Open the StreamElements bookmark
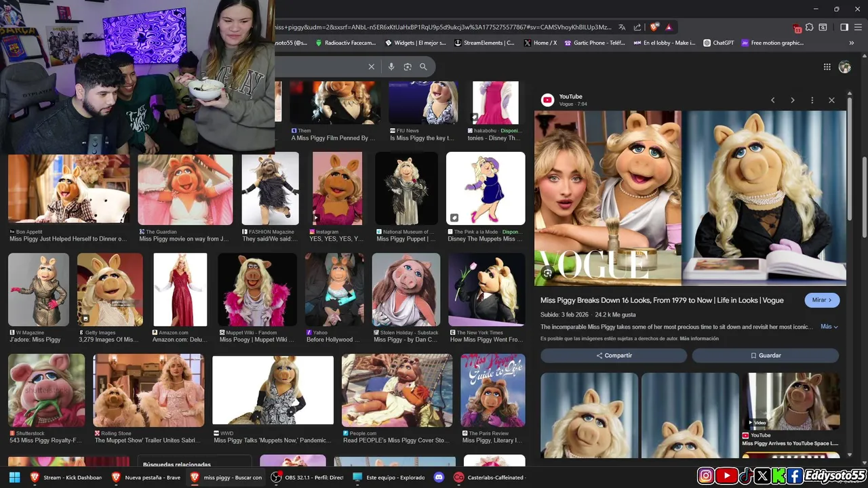 [x=484, y=43]
